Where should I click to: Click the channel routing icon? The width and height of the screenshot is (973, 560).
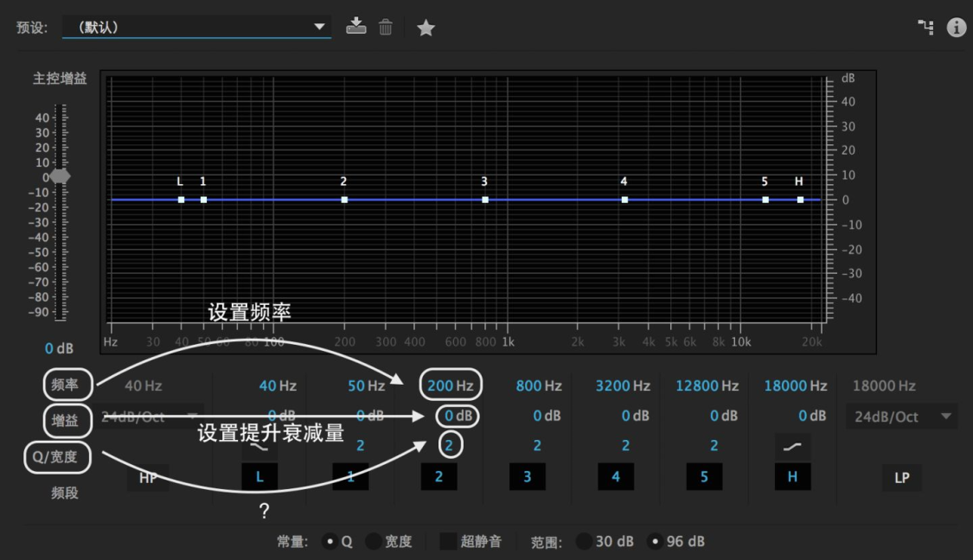coord(925,27)
